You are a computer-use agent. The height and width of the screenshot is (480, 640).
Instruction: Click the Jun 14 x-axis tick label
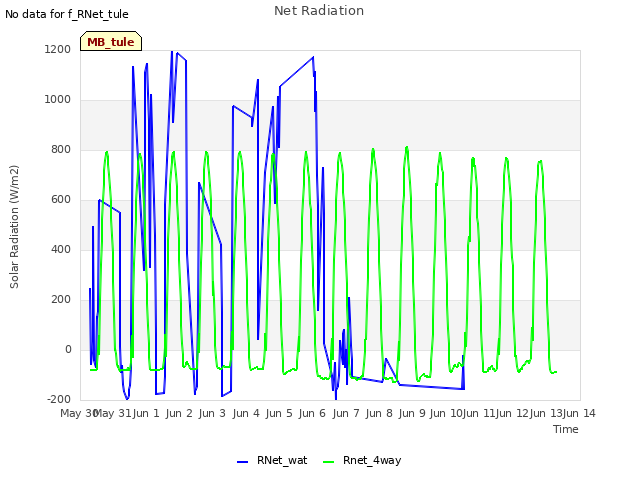pyautogui.click(x=579, y=413)
